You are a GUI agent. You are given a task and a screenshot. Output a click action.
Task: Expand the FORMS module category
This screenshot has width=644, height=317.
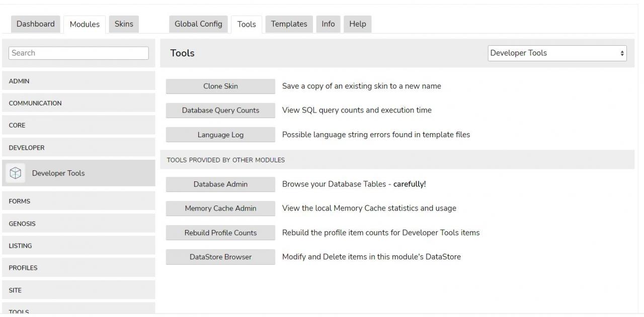78,201
